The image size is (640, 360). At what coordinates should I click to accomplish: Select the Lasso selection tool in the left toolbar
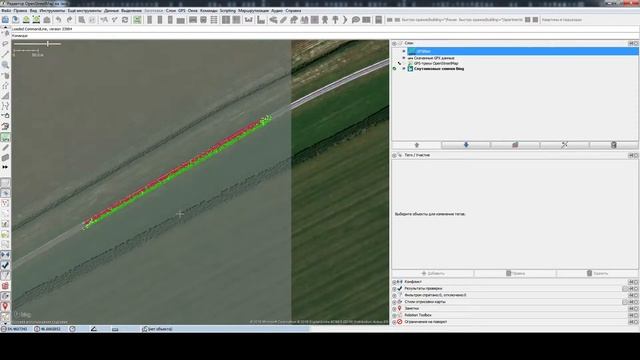pyautogui.click(x=5, y=44)
